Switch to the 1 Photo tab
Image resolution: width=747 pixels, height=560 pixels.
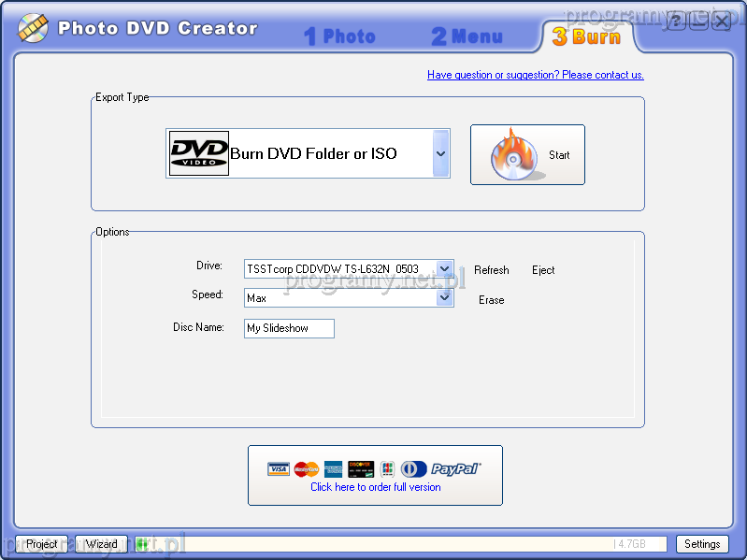[340, 36]
